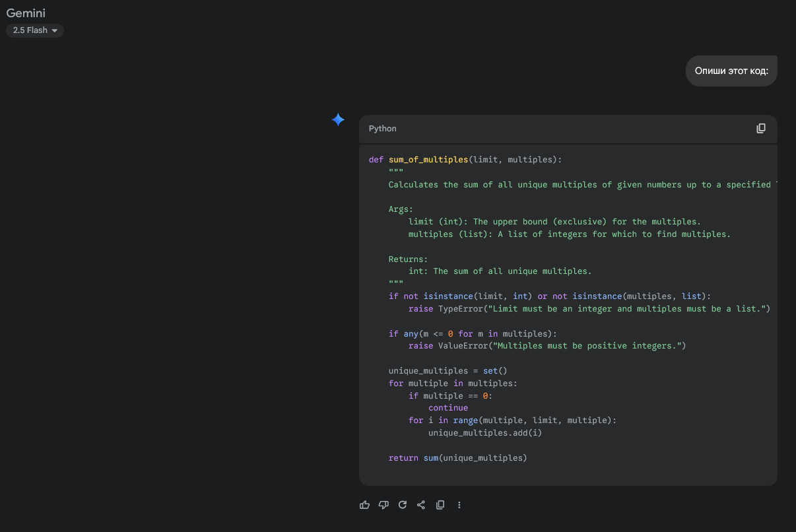This screenshot has height=532, width=796.
Task: Click the dropdown arrow beside 2.5 Flash
Action: 55,31
